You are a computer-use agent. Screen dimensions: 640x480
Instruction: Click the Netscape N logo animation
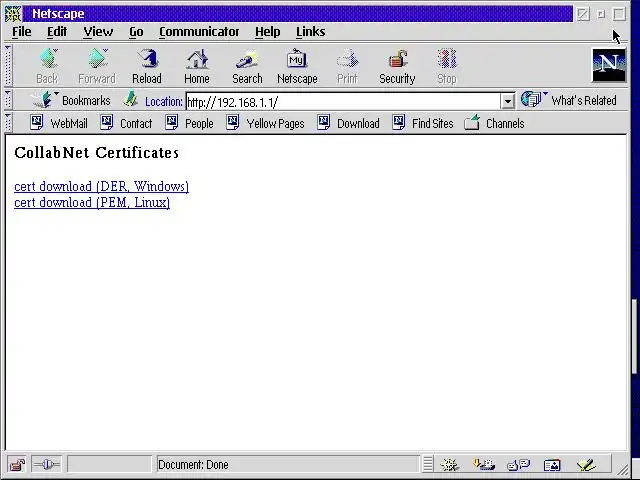609,64
